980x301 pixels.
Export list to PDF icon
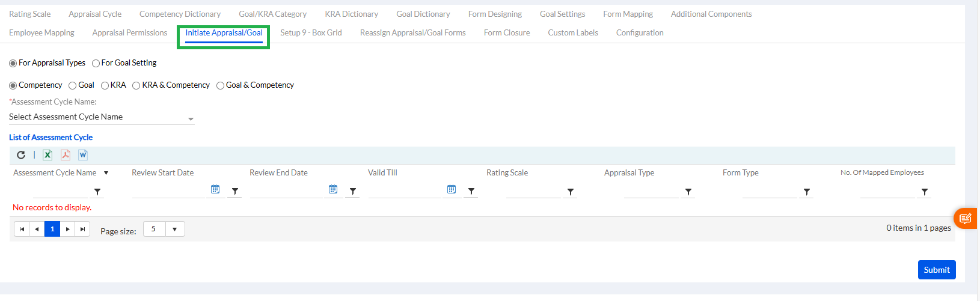[66, 155]
